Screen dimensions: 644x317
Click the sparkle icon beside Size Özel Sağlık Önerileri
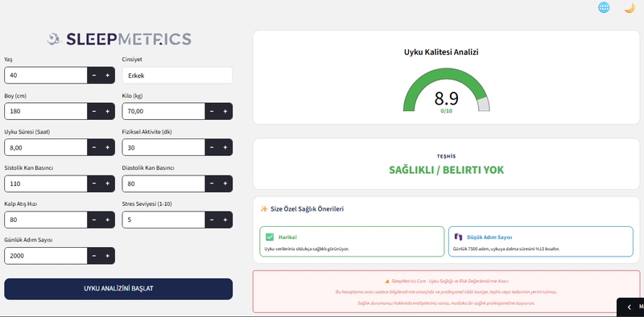264,209
